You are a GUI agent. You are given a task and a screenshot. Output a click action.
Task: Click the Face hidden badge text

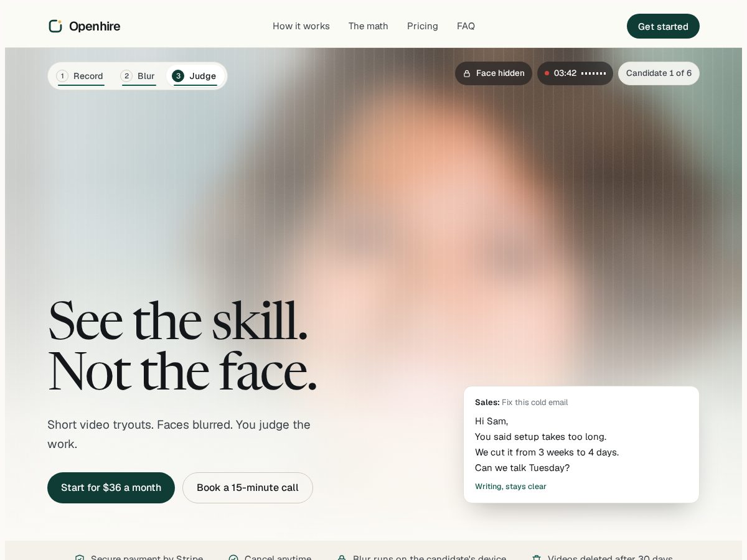pos(500,73)
